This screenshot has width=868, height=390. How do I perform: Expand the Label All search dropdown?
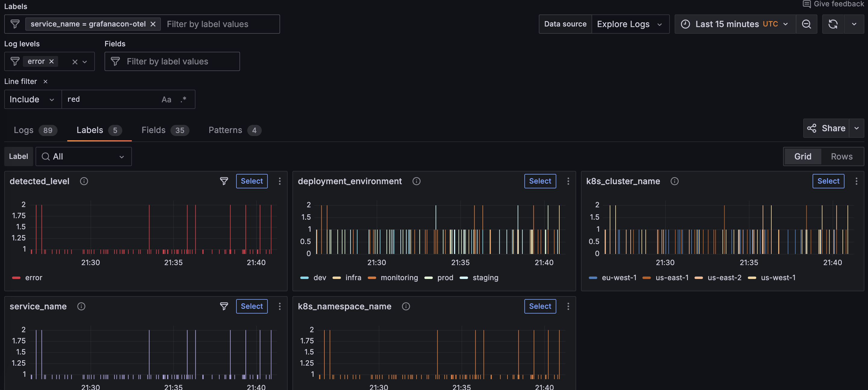[83, 156]
